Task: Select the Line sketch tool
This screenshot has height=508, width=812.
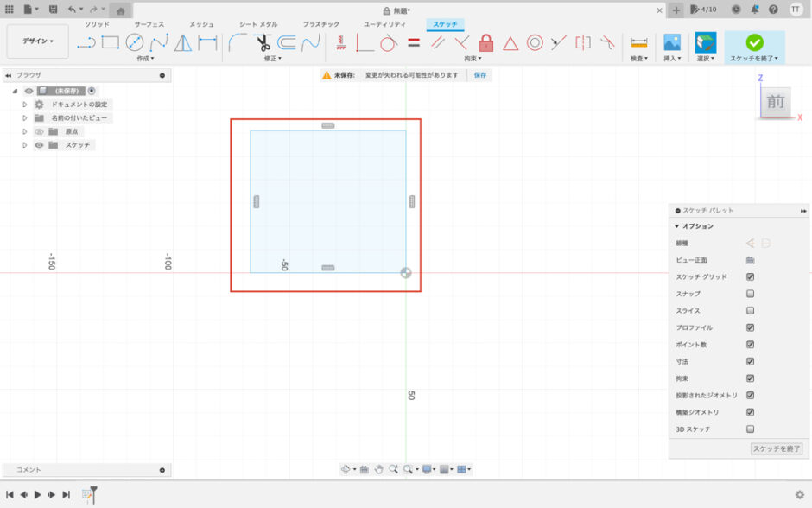Action: [86, 42]
